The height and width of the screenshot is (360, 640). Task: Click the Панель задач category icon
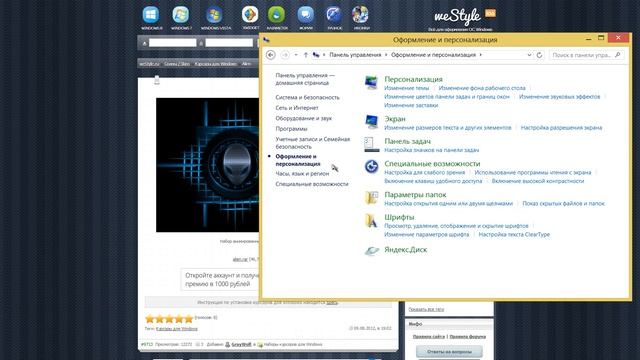(371, 144)
